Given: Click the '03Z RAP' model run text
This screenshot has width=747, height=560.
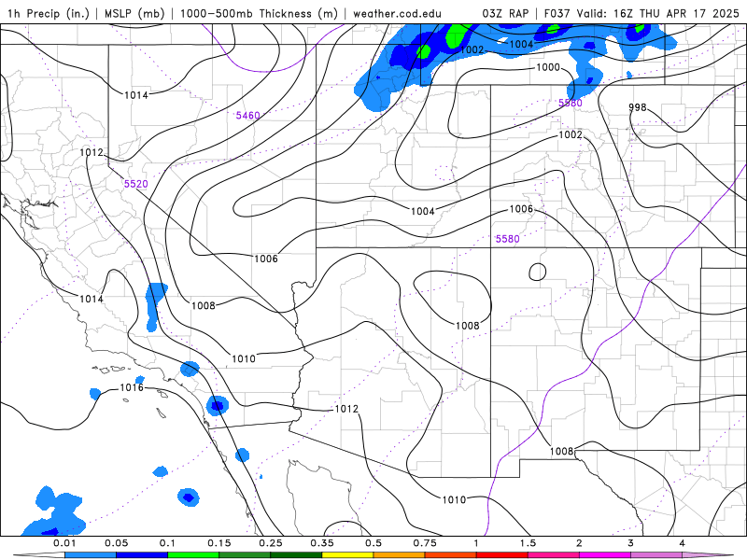Looking at the screenshot, I should [505, 13].
